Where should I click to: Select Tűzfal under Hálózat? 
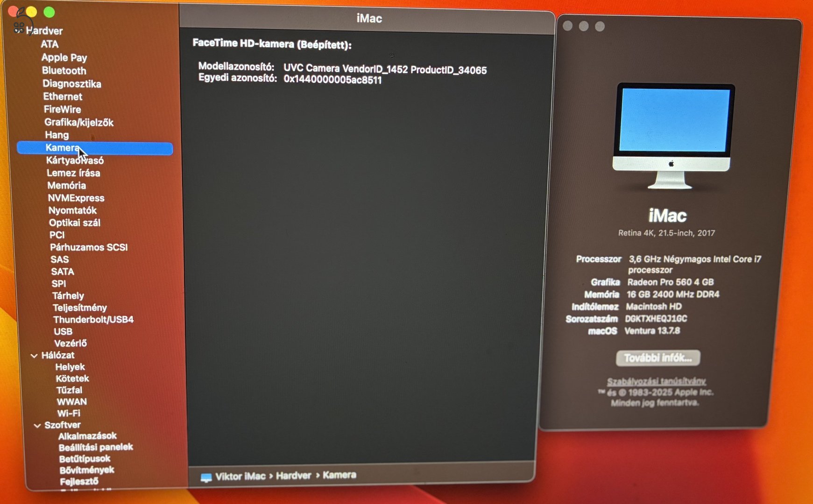click(x=69, y=390)
